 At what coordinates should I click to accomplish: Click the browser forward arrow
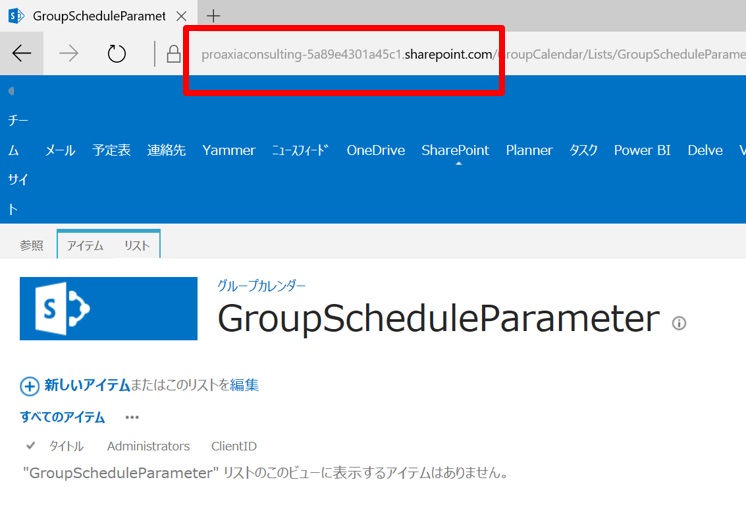(x=69, y=53)
